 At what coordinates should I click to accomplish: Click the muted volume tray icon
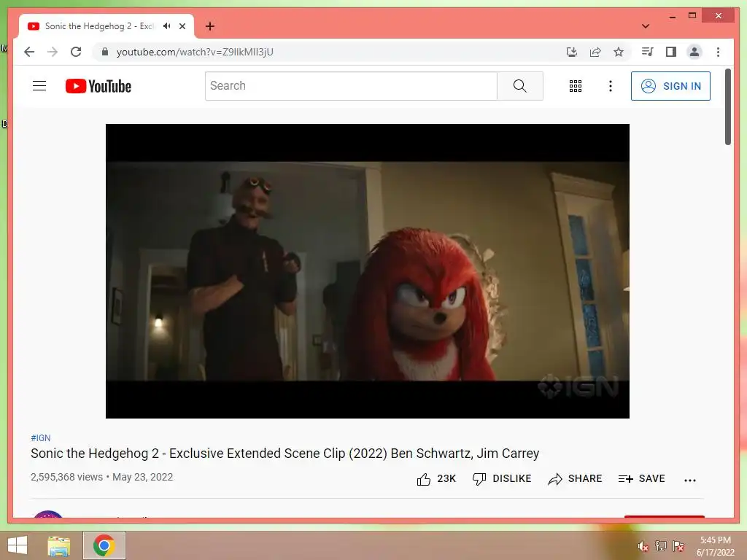coord(643,546)
